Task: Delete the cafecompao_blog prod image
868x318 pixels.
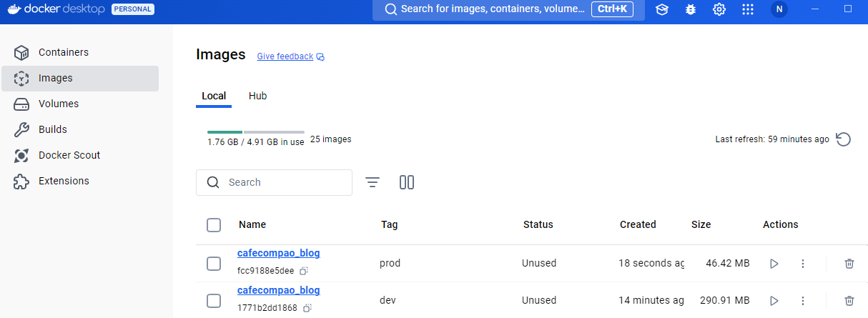Action: coord(849,264)
